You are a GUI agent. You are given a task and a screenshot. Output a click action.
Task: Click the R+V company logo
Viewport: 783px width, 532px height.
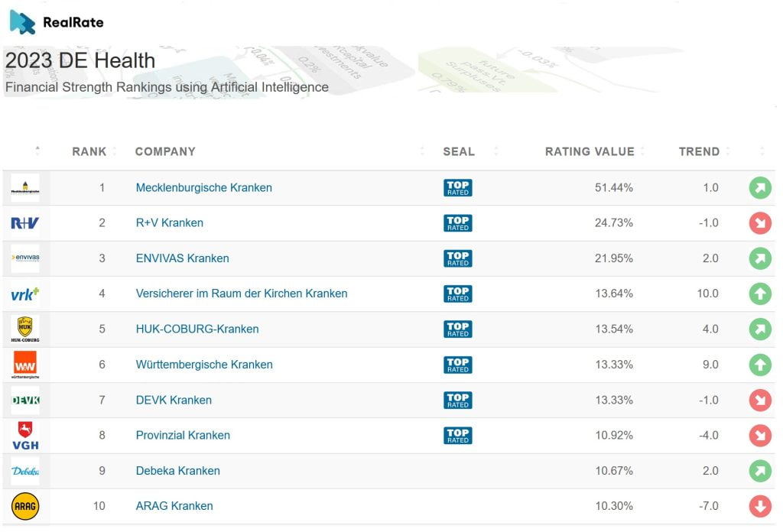tap(25, 223)
